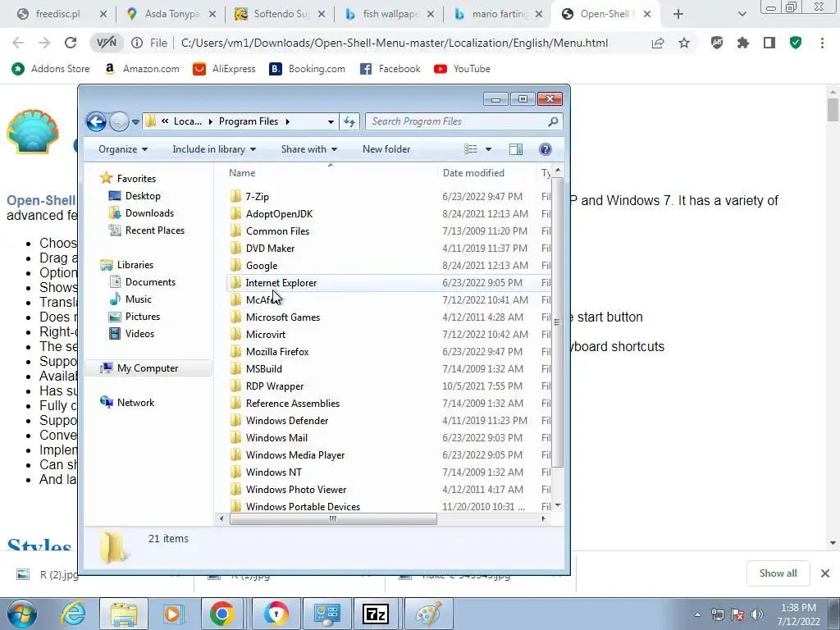This screenshot has height=630, width=840.
Task: Select the Microvirt folder
Action: pos(266,335)
